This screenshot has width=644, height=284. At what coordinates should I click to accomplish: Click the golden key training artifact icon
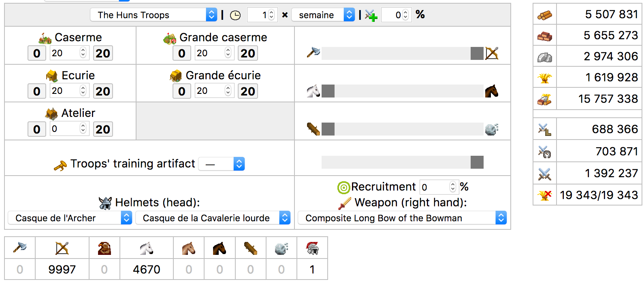point(60,165)
